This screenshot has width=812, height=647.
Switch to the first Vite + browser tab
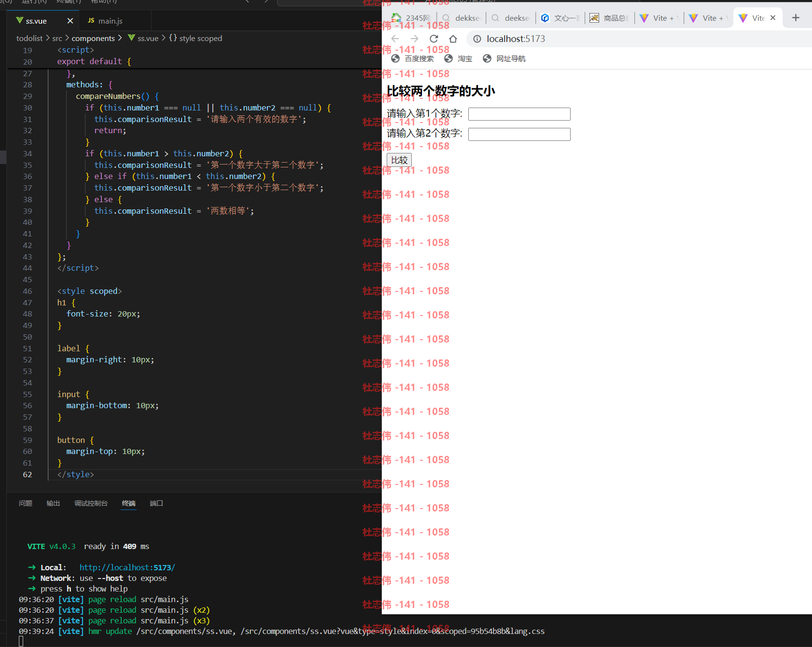tap(659, 18)
